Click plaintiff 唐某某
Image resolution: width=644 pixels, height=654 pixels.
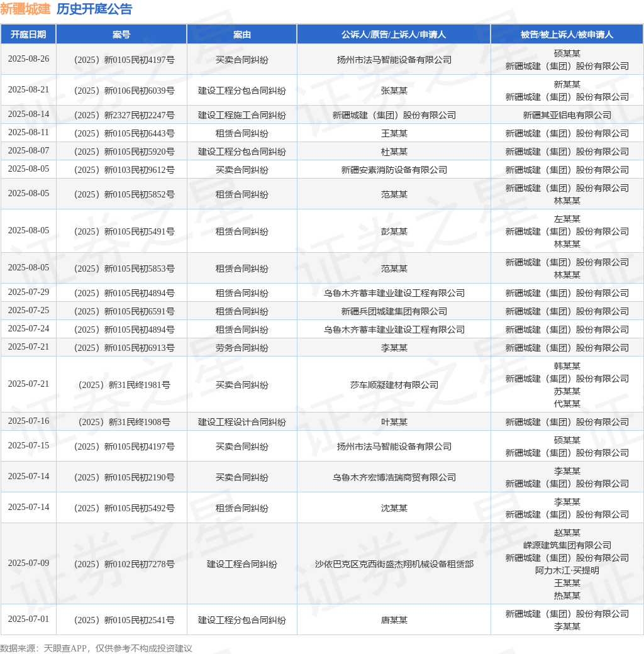(394, 620)
